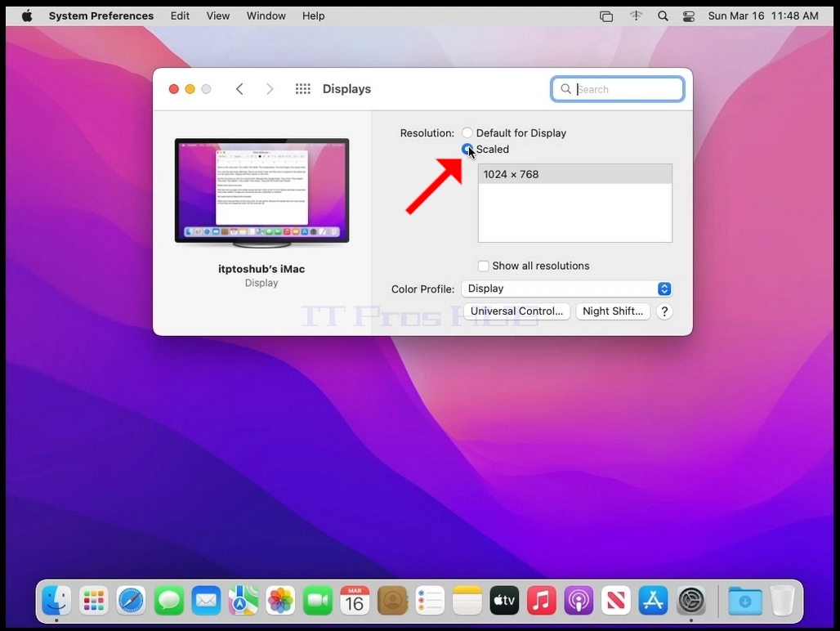This screenshot has width=840, height=631.
Task: Open the Mail app in the Dock
Action: point(206,601)
